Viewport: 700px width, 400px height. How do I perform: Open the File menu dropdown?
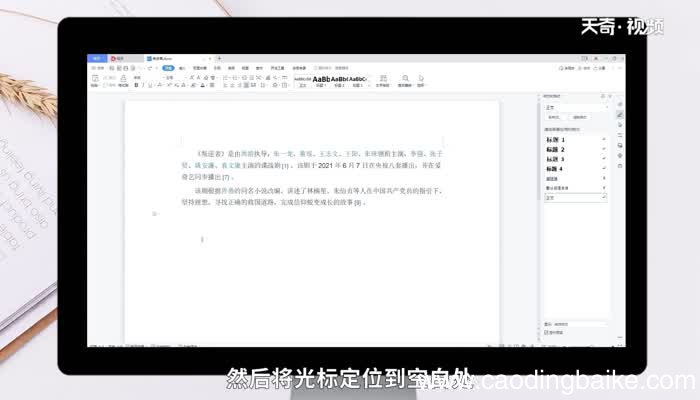(98, 68)
